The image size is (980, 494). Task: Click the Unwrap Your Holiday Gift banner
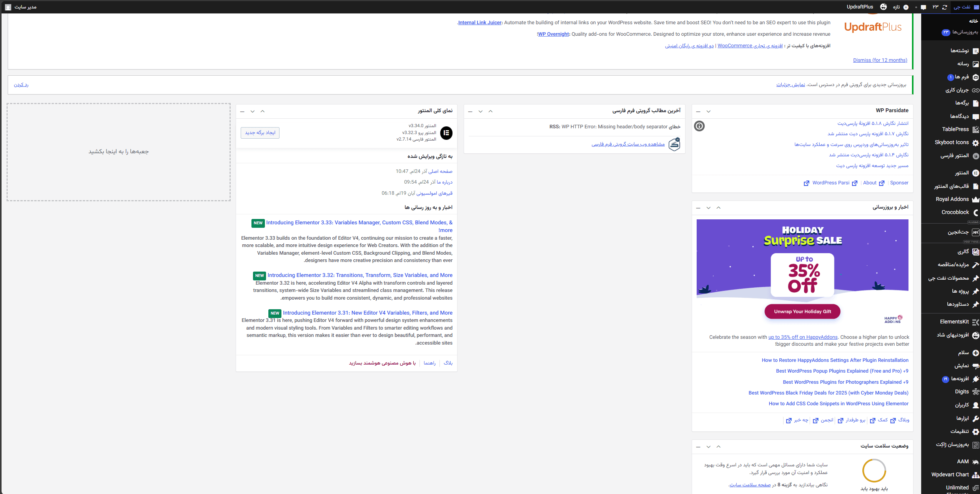pos(802,312)
